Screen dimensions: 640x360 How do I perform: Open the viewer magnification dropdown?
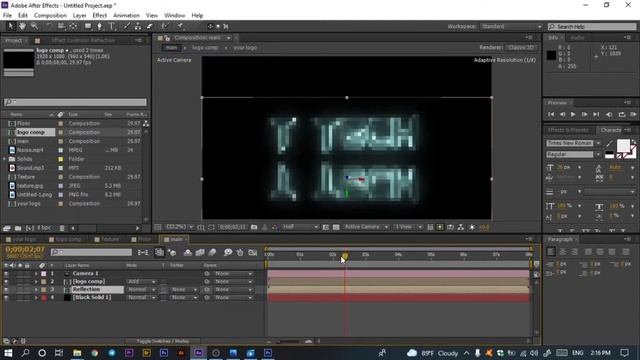point(180,227)
